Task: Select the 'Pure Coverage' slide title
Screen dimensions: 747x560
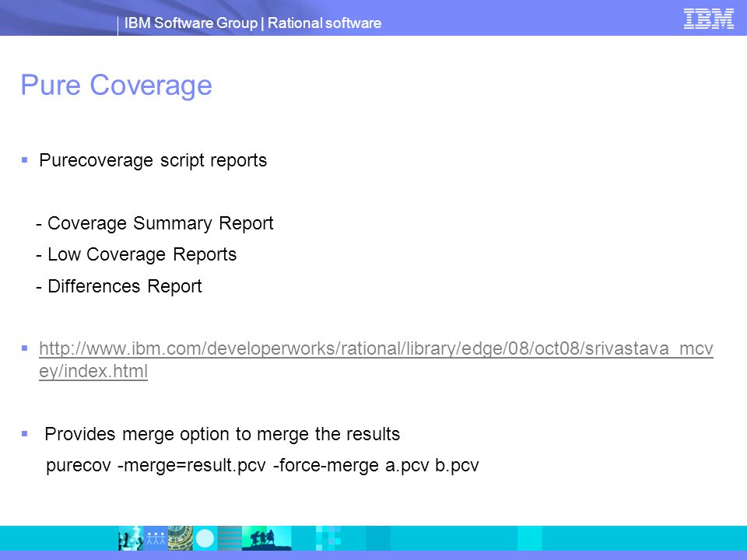Action: 116,86
